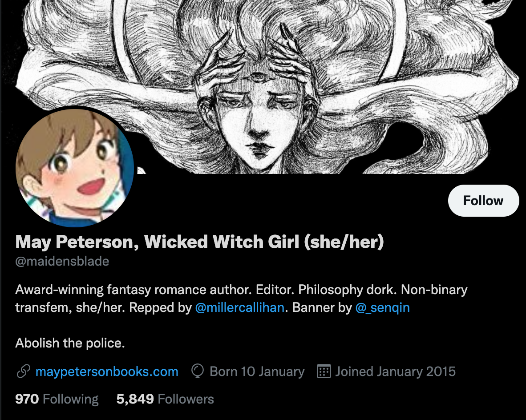Open the @_senqin mention link
Screen dimensions: 526x420
[382, 307]
